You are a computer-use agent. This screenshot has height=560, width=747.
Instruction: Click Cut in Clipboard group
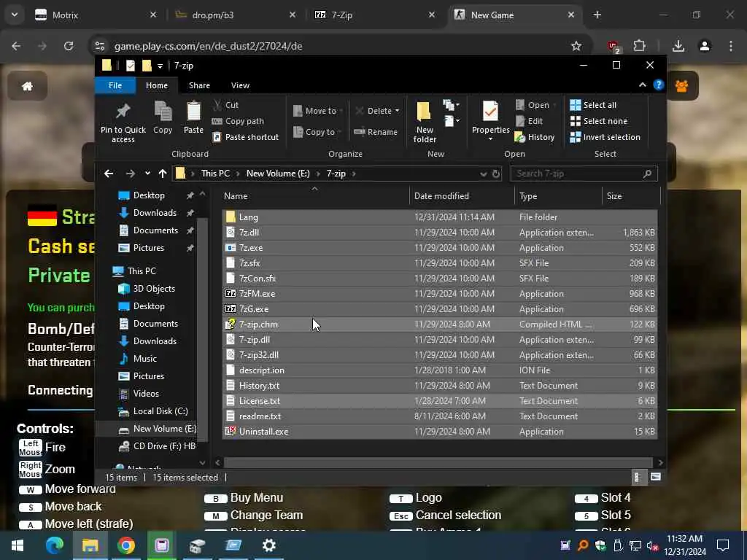tap(226, 105)
